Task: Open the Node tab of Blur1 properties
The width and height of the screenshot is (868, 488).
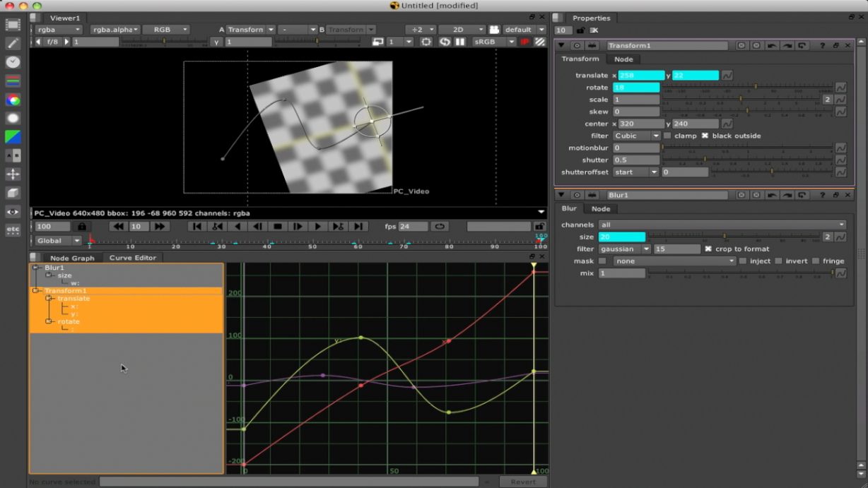Action: click(602, 208)
